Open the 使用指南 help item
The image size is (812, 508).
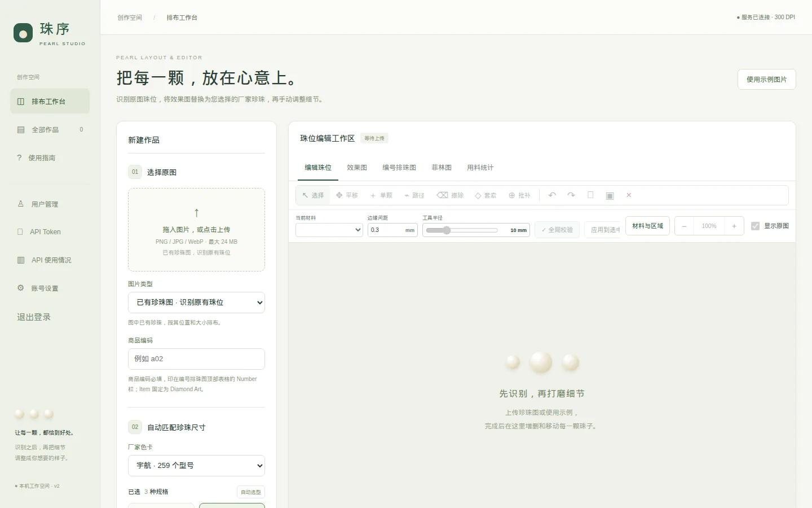50,157
